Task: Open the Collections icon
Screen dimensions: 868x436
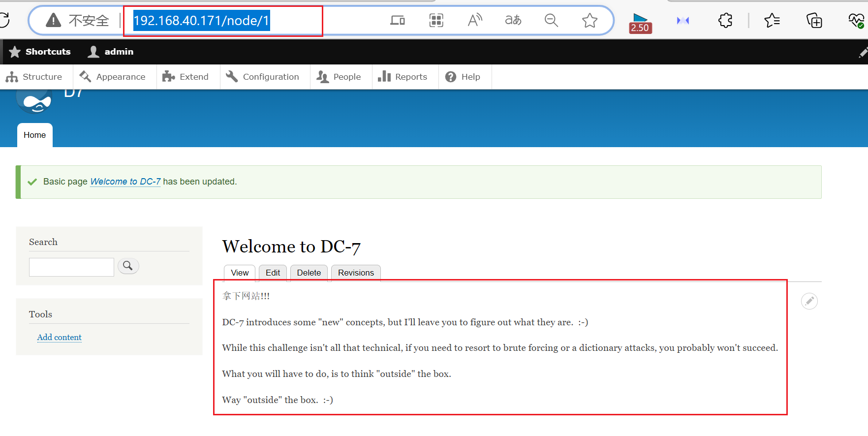Action: pos(814,20)
